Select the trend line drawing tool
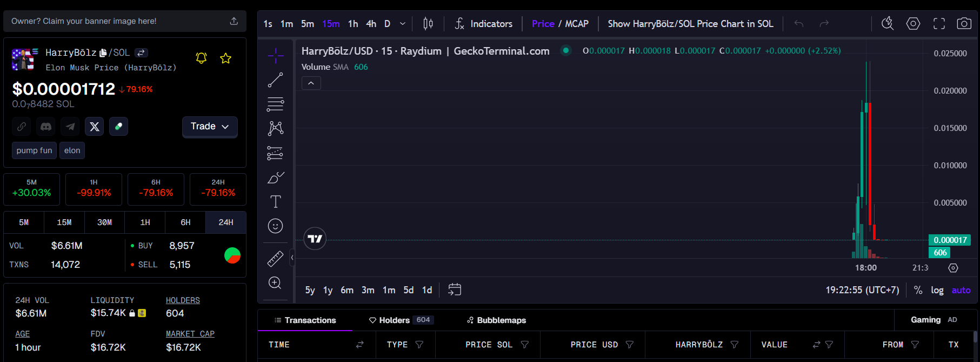980x362 pixels. tap(275, 80)
